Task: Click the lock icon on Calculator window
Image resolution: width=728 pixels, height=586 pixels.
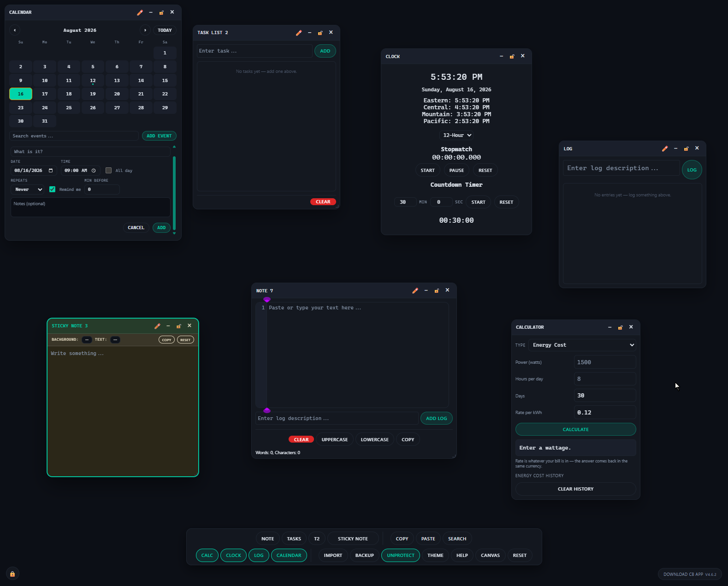Action: pyautogui.click(x=620, y=327)
